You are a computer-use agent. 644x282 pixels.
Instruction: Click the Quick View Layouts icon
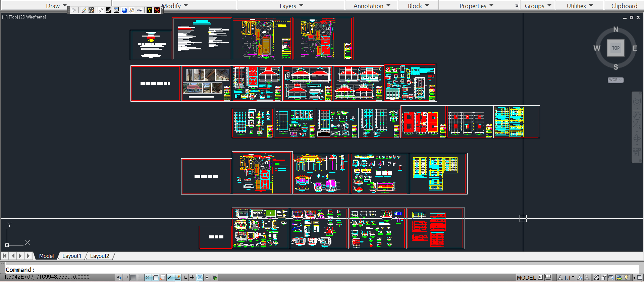(548, 277)
